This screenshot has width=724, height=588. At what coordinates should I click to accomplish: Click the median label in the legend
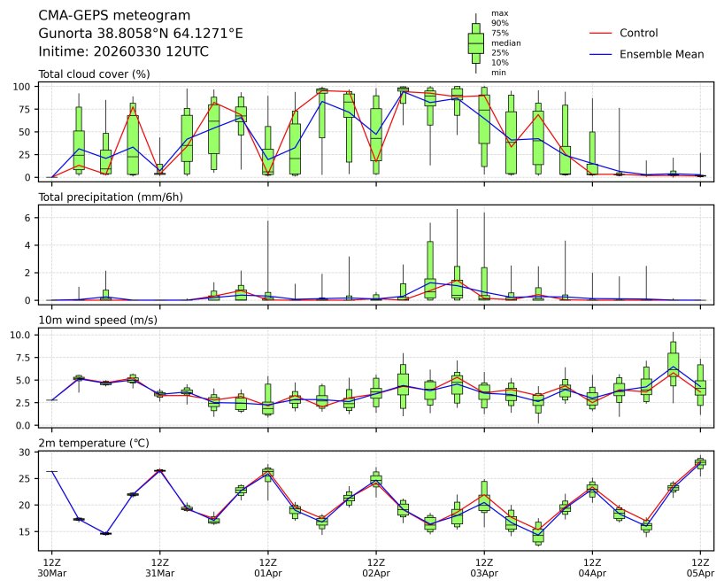505,43
